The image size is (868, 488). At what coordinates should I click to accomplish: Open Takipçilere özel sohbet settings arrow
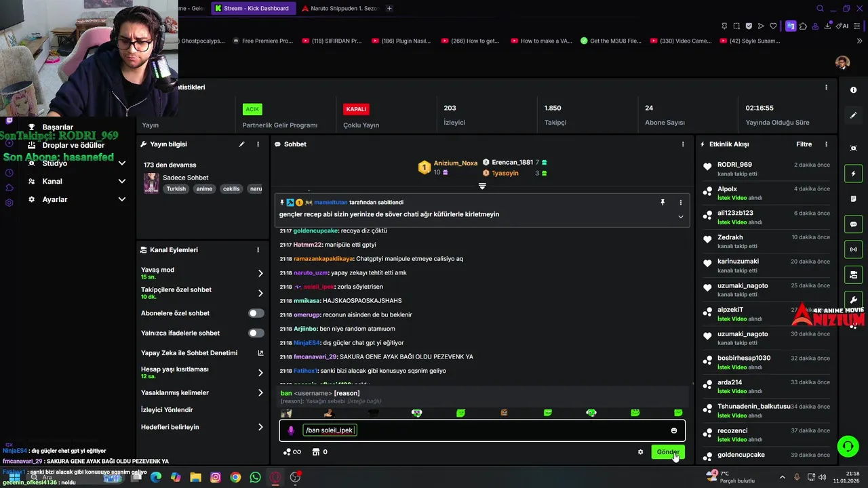(x=260, y=293)
